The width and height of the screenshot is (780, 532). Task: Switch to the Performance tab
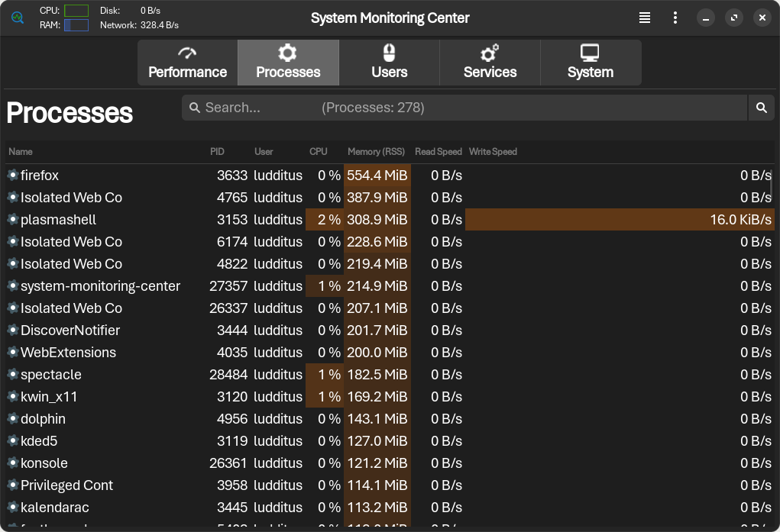(x=187, y=63)
